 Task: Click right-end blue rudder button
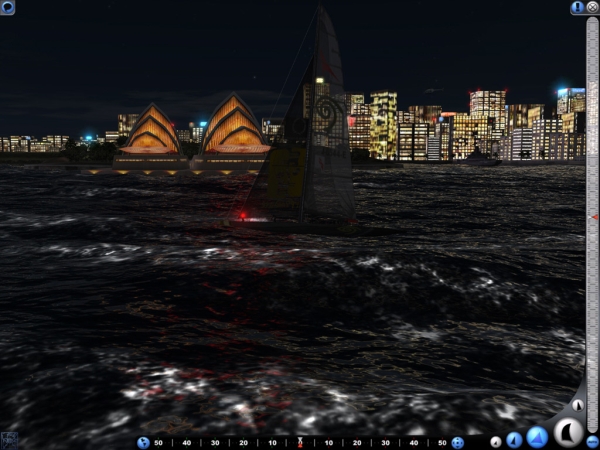click(x=458, y=442)
